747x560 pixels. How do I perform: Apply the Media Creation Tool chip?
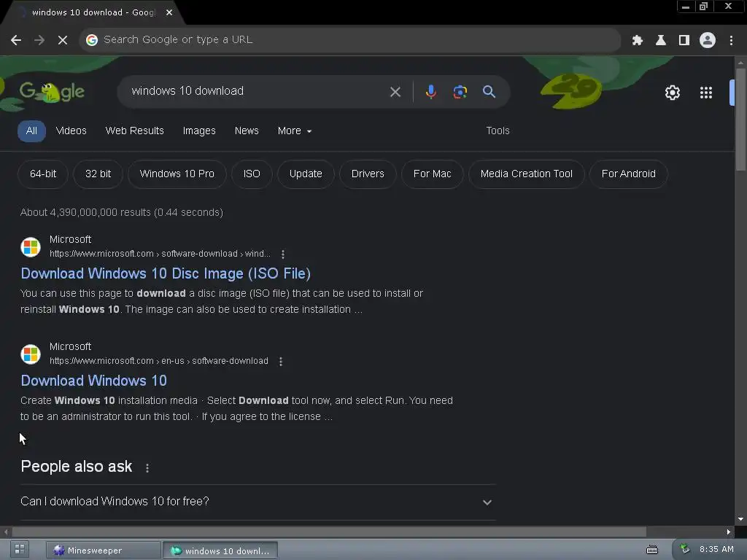coord(527,174)
